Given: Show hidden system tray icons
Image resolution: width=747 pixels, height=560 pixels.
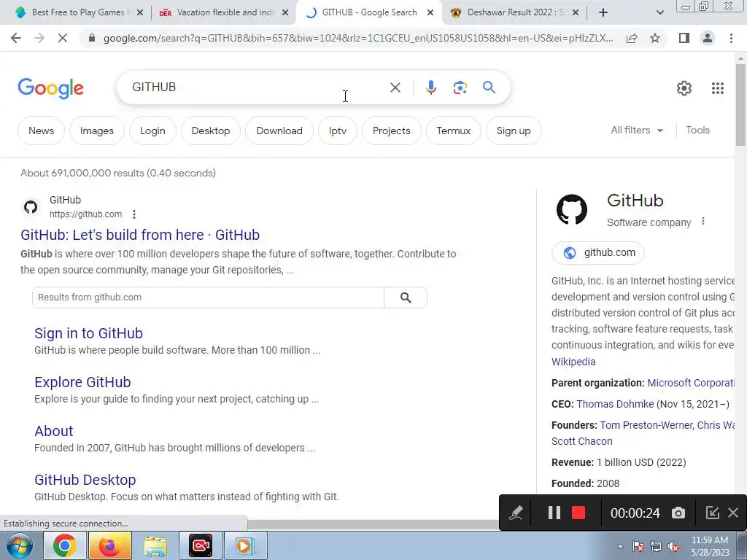Looking at the screenshot, I should click(x=620, y=546).
